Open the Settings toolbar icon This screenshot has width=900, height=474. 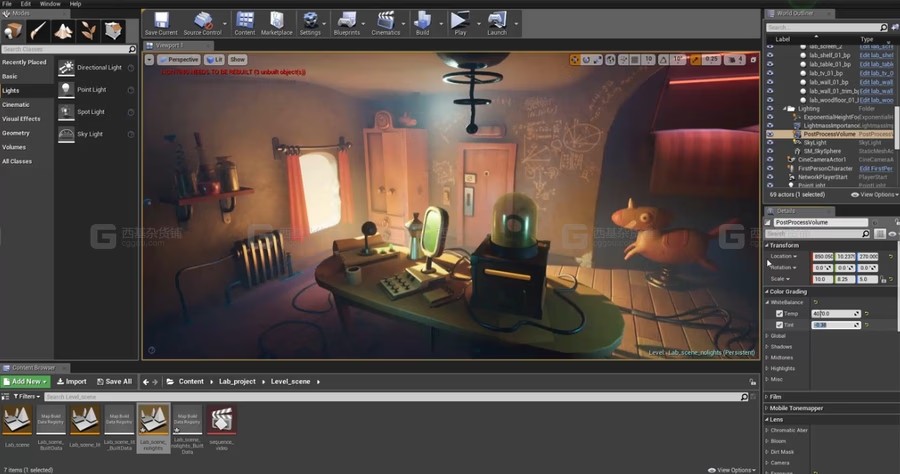point(310,24)
